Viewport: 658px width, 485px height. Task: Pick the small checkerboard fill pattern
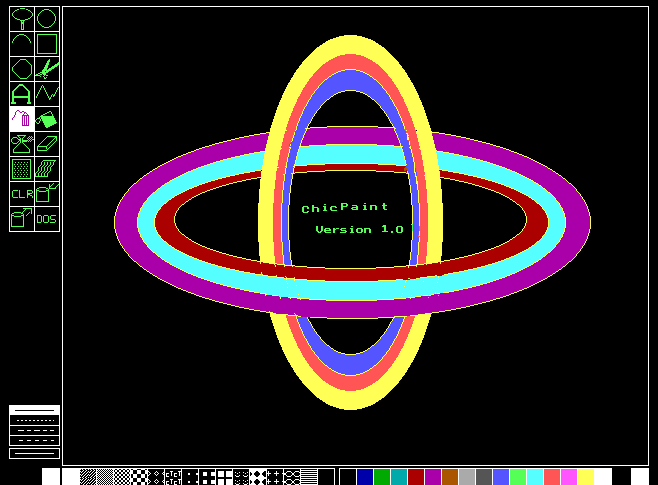point(122,477)
